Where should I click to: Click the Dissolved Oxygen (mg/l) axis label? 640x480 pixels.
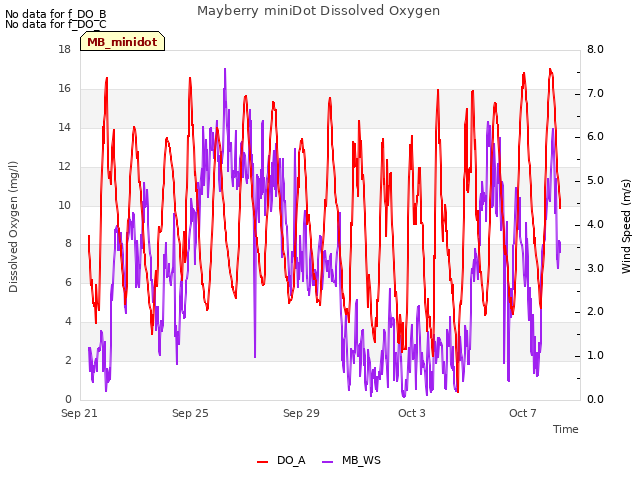tap(13, 227)
